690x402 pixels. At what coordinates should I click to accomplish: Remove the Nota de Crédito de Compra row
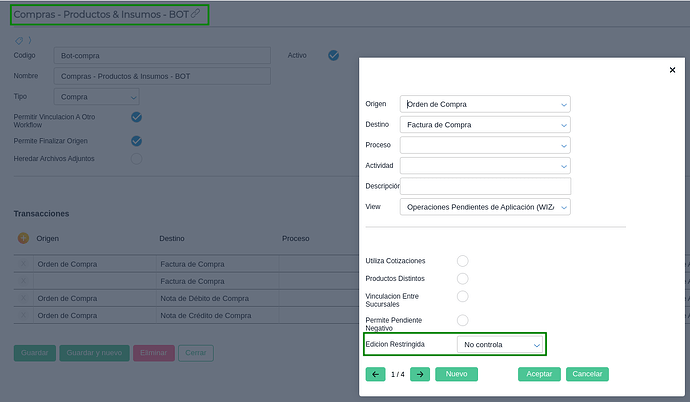24,315
